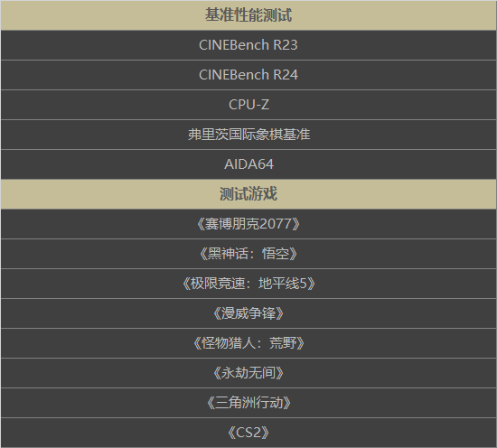Click the 《CS2》 game row
This screenshot has height=448, width=497.
point(248,433)
